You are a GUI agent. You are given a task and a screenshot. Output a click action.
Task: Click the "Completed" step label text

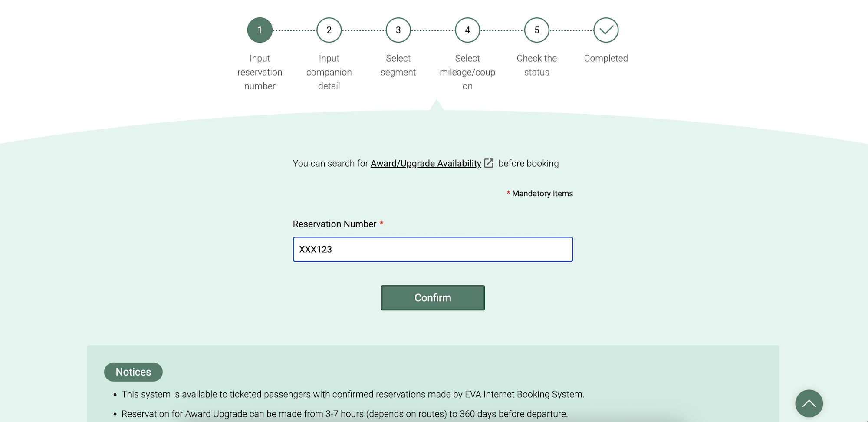[606, 58]
